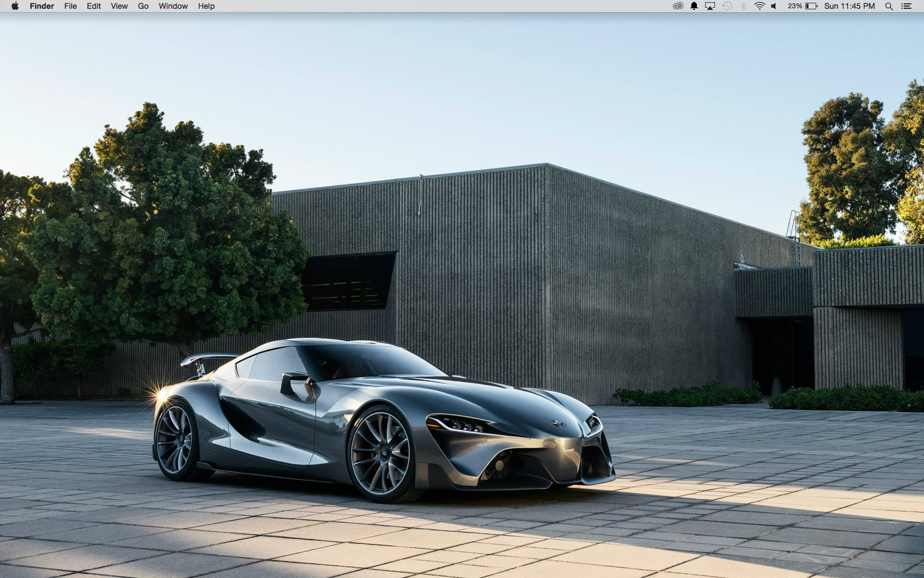
Task: Open the Edit menu
Action: point(94,6)
